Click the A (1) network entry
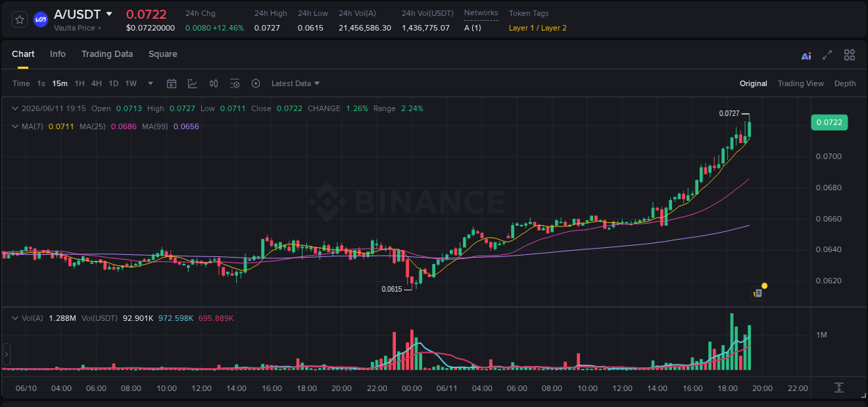868x407 pixels. 472,28
